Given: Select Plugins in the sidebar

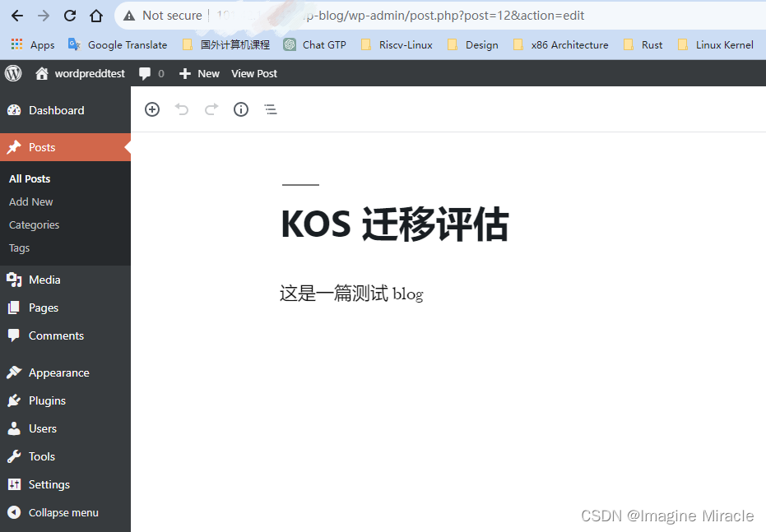Looking at the screenshot, I should pos(47,400).
